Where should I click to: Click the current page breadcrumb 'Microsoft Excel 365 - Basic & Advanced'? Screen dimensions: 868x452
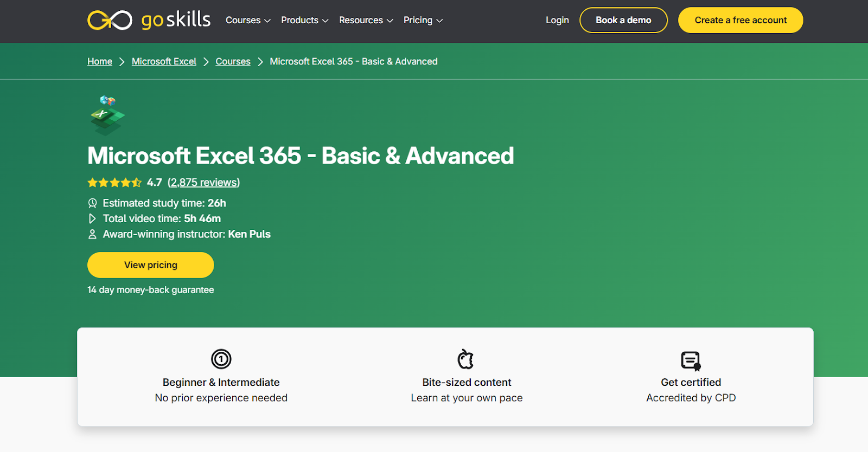[x=354, y=62]
